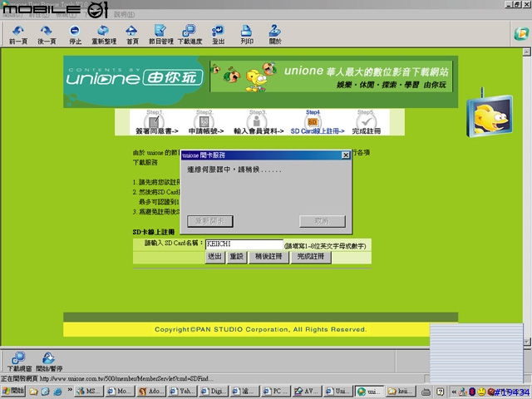Click the Step4 SD Card線上註冊 step icon
The height and width of the screenshot is (399, 532).
click(313, 122)
